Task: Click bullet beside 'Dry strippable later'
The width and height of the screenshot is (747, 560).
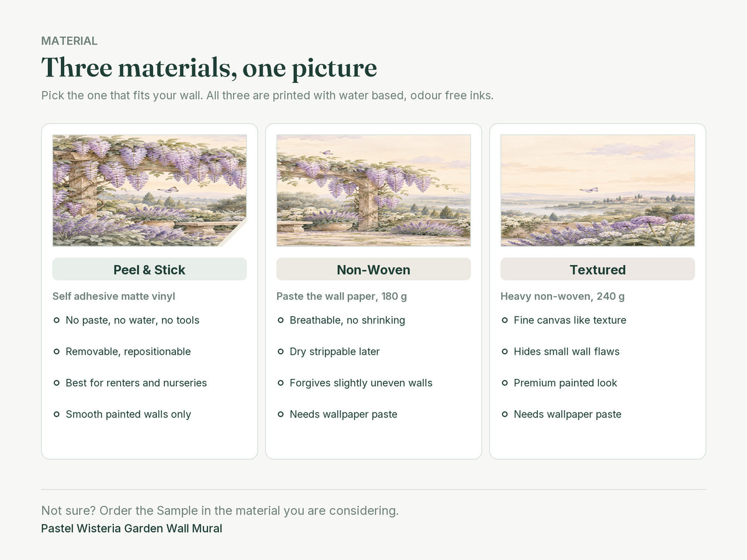Action: pyautogui.click(x=281, y=352)
